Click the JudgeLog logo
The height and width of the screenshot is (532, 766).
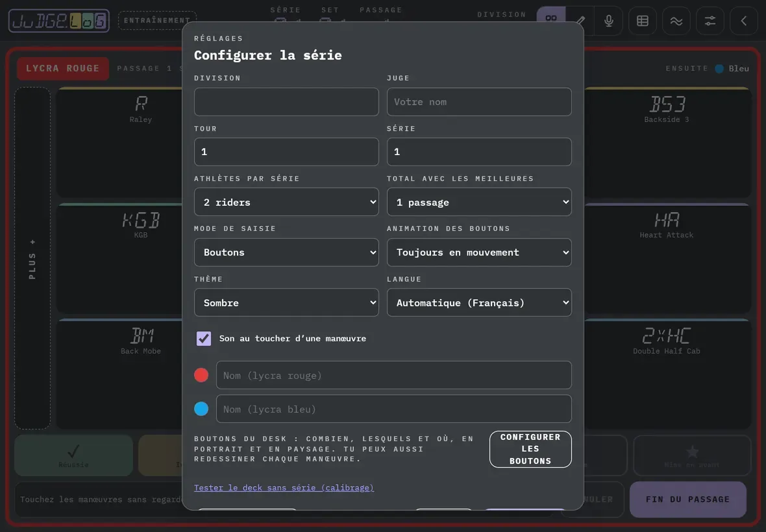[59, 21]
